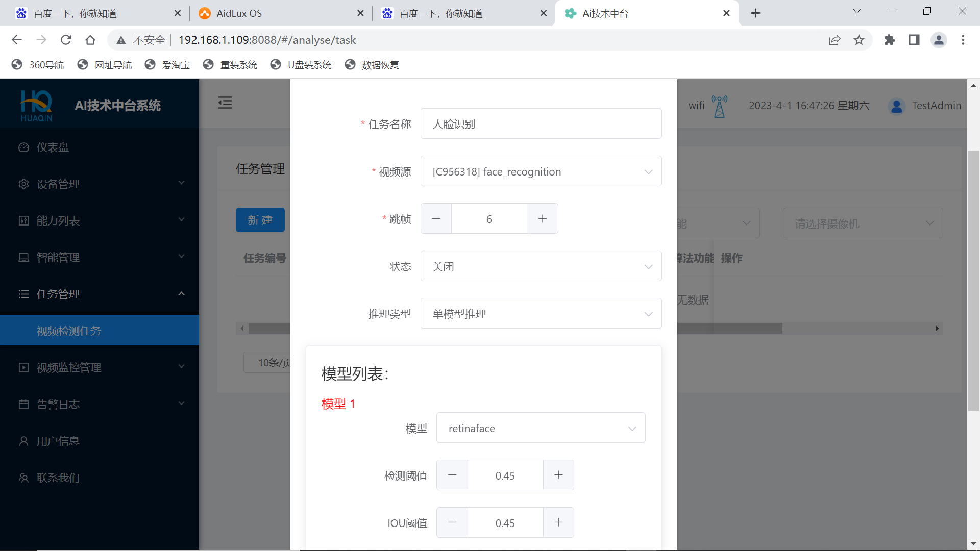Click the 任务名称 input field
Viewport: 980px width, 551px height.
click(541, 124)
